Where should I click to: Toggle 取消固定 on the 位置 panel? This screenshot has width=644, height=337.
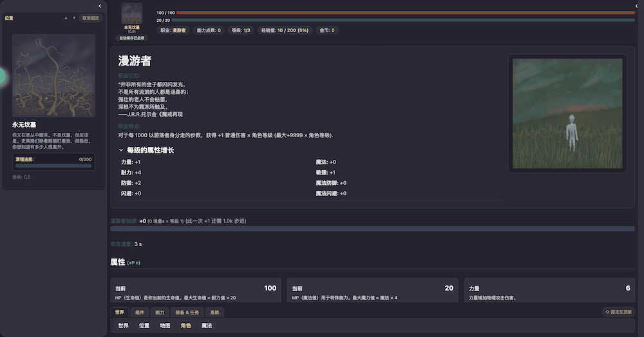point(91,18)
